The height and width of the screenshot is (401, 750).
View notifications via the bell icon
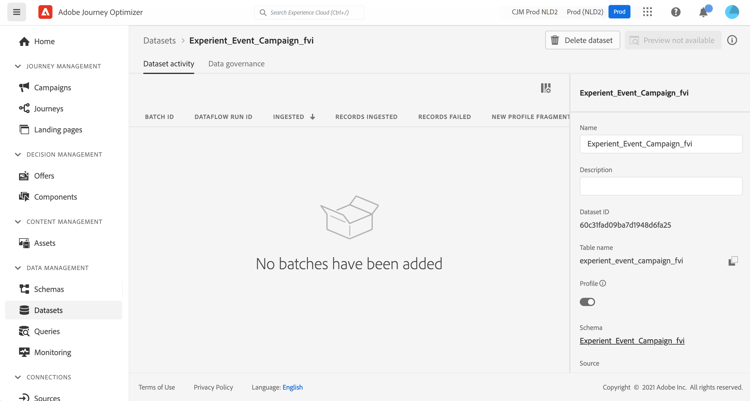coord(703,12)
